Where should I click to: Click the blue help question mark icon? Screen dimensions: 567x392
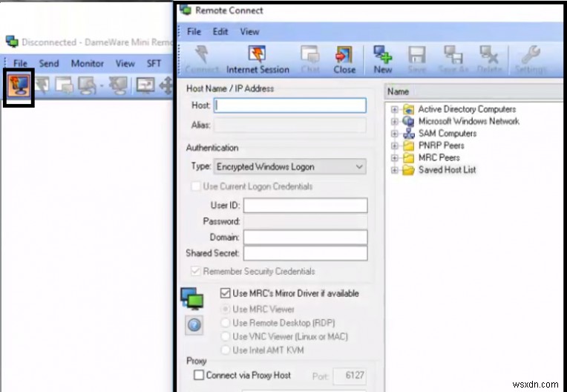pos(194,325)
